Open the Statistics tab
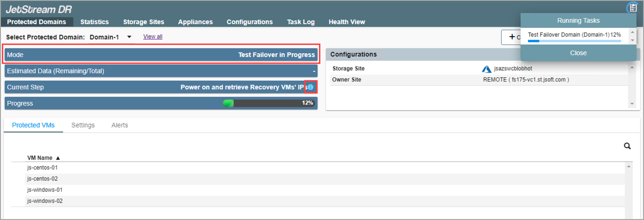This screenshot has width=644, height=220. [95, 22]
